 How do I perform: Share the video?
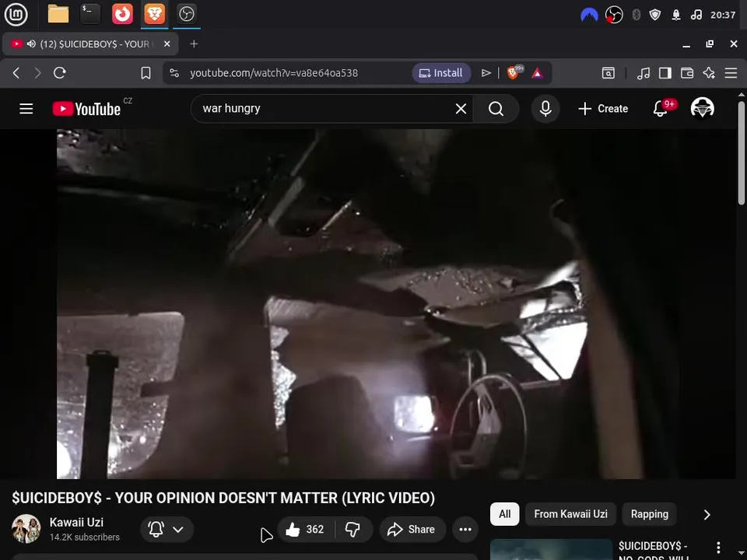coord(412,529)
